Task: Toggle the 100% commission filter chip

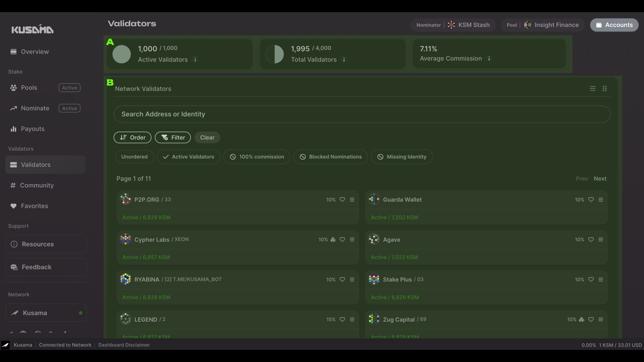Action: [x=257, y=157]
